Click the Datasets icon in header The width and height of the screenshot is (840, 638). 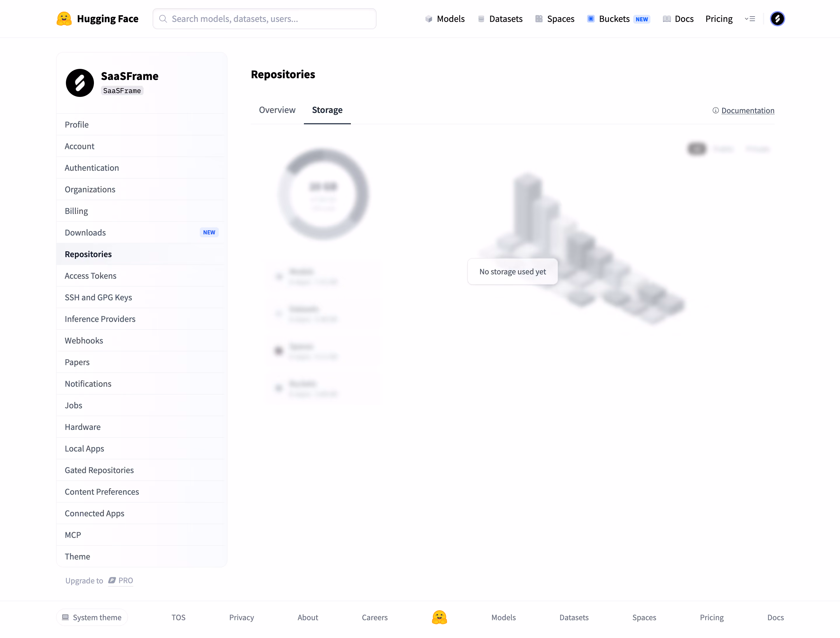pos(481,19)
